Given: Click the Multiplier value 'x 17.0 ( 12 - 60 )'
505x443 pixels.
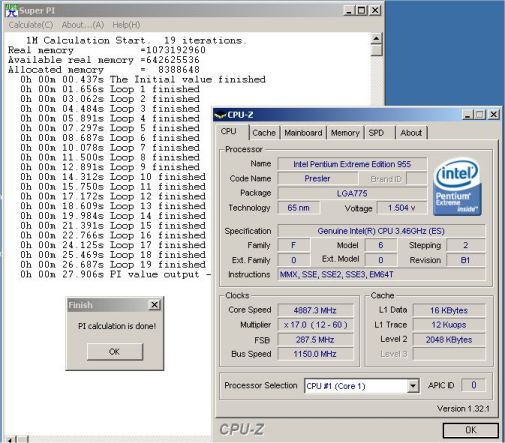Looking at the screenshot, I should 315,325.
